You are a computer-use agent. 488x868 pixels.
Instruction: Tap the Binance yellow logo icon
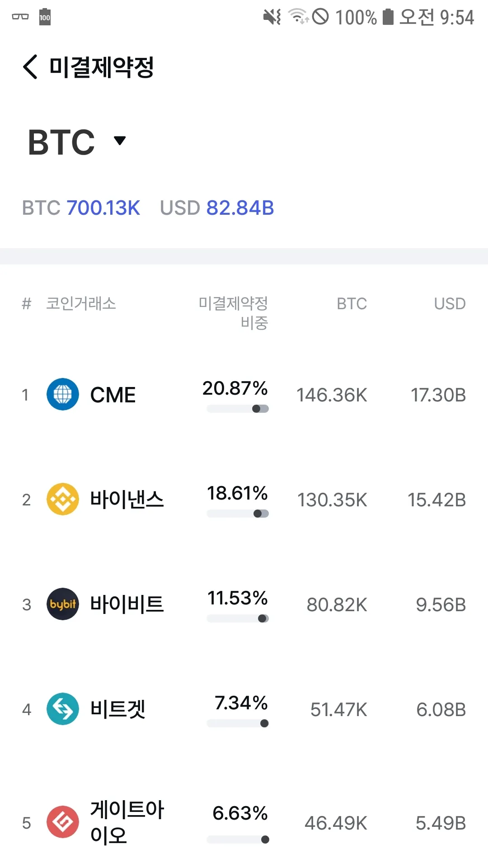[x=63, y=499]
